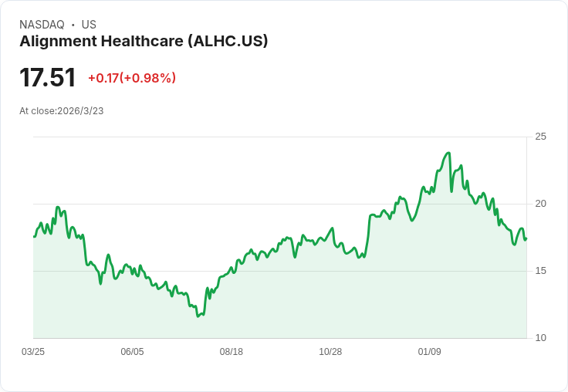This screenshot has width=568, height=392.
Task: Select the Alignment Healthcare (ALHC.US) title
Action: 144,42
